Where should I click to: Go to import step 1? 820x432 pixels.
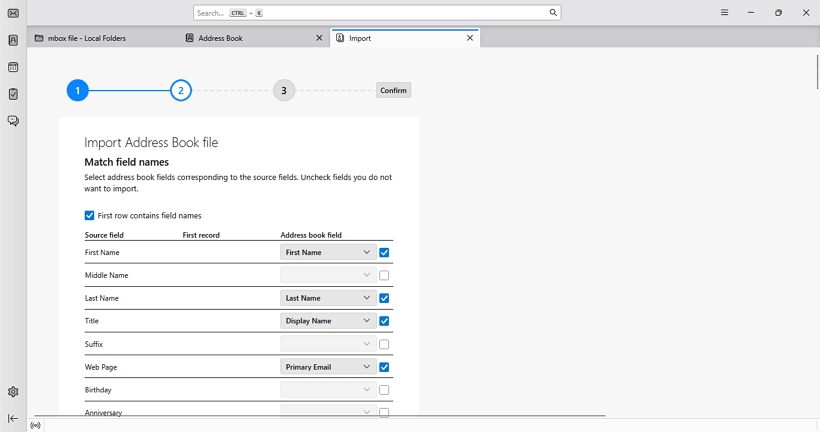[77, 90]
